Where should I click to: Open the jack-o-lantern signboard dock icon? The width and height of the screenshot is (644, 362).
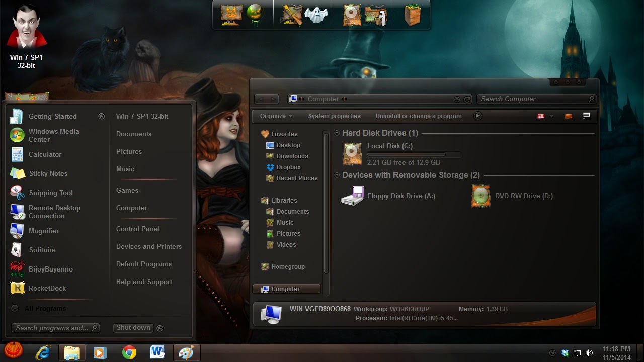[x=231, y=15]
